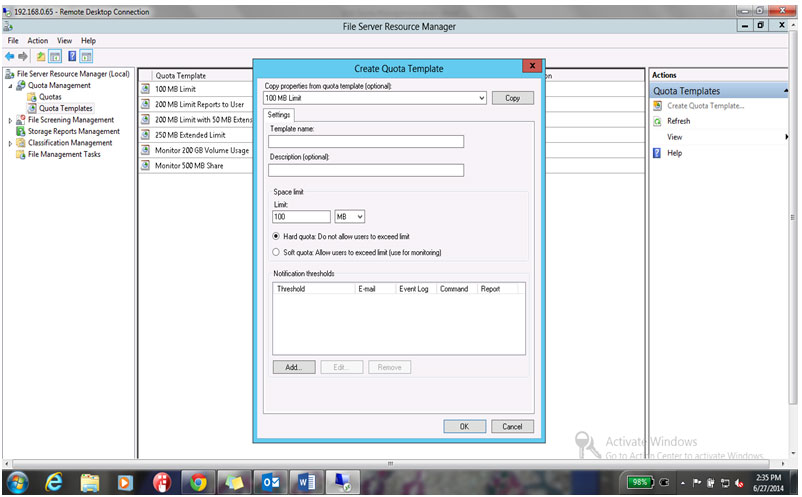Open the Action menu
Screen dimensions: 802x497
tap(37, 40)
